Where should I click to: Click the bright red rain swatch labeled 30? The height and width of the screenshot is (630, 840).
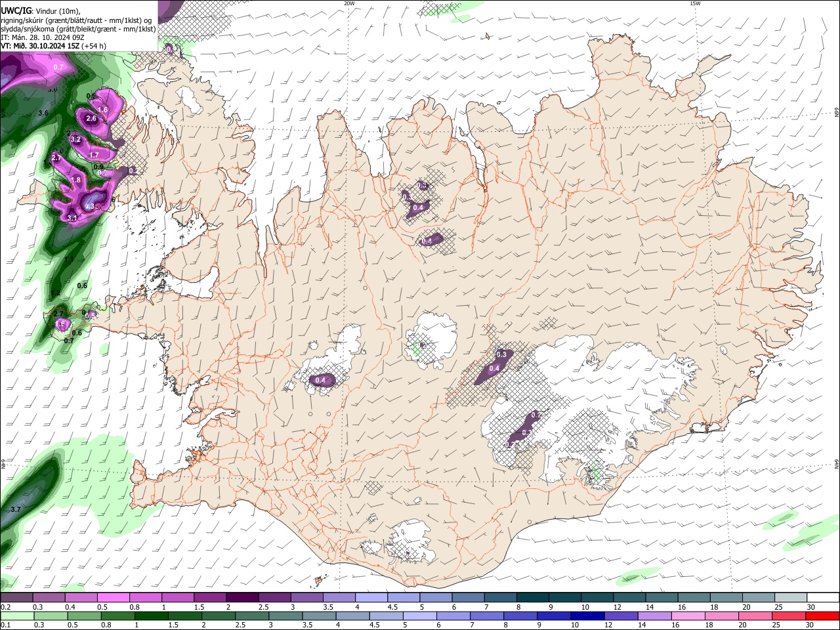pos(822,616)
